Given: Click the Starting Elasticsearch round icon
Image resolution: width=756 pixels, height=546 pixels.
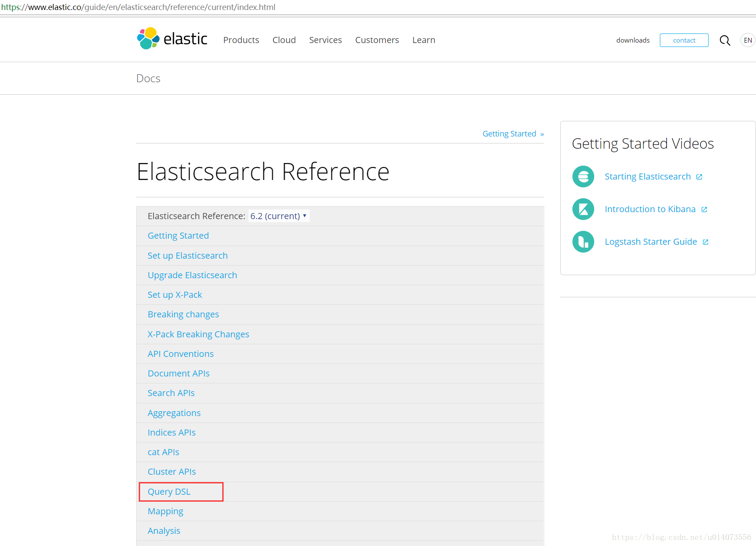Looking at the screenshot, I should [x=583, y=176].
